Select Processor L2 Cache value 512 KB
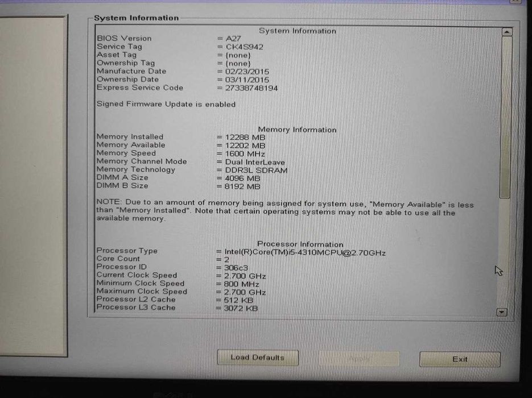The height and width of the screenshot is (398, 532). coord(238,300)
